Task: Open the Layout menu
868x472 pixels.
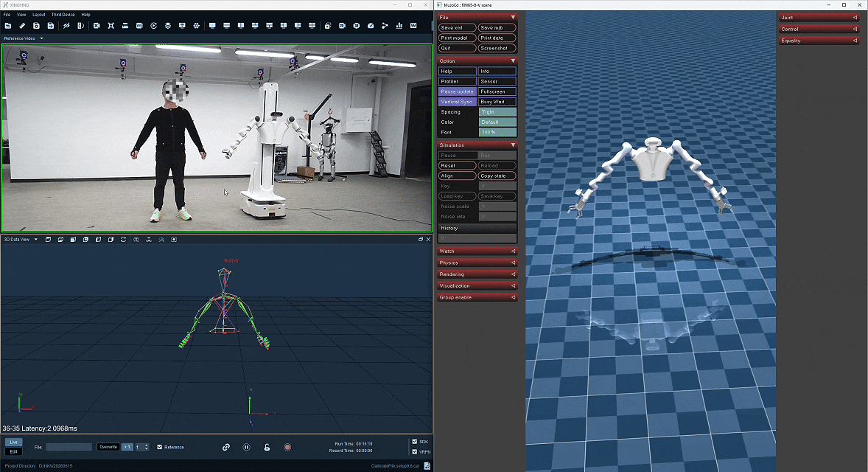Action: 39,15
